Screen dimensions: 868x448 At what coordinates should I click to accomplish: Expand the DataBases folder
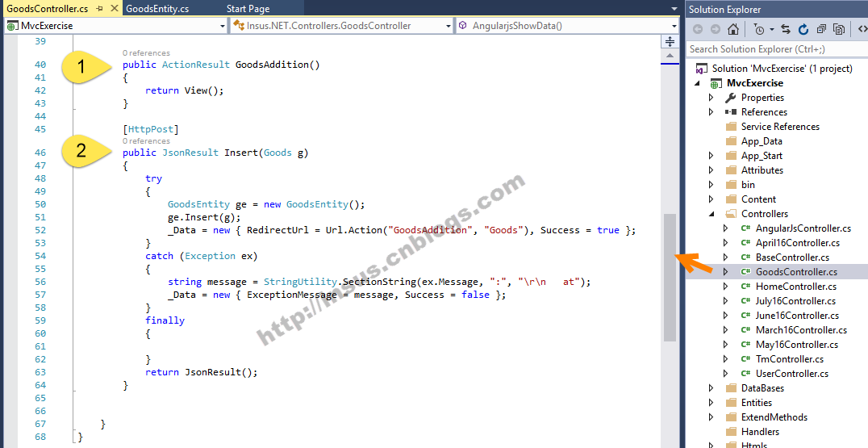tap(712, 388)
